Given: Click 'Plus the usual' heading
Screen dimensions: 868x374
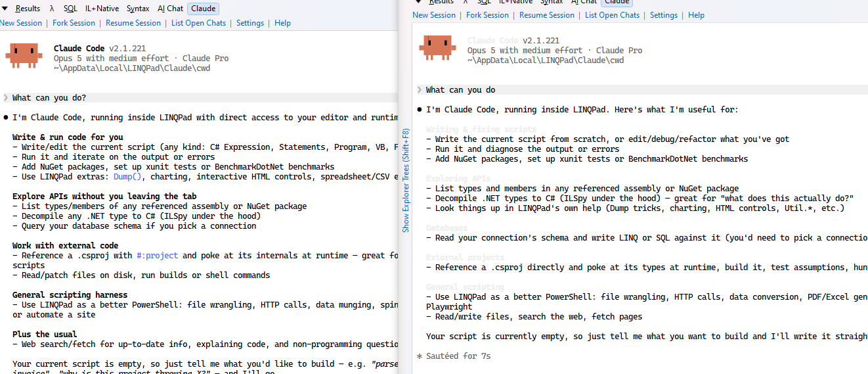Looking at the screenshot, I should coord(45,335).
